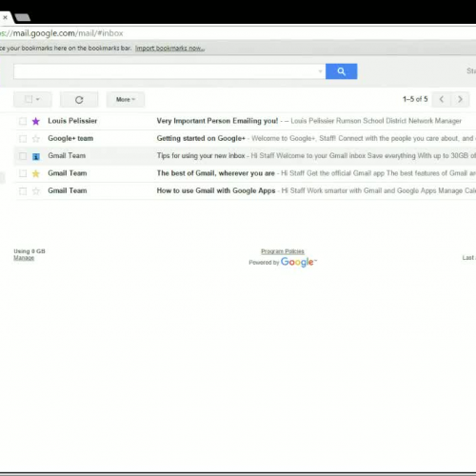Open Getting started on Google+ email
This screenshot has width=476, height=476.
[201, 138]
